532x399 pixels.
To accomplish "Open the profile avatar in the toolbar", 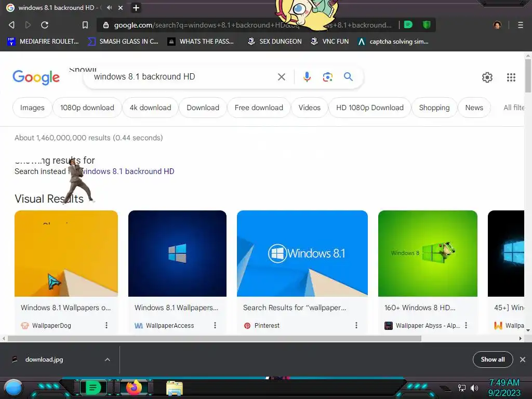I will click(x=497, y=25).
